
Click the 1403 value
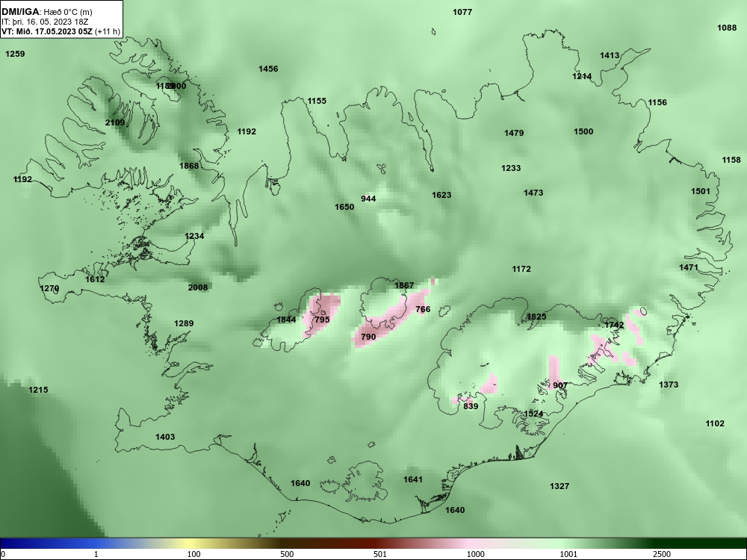(165, 437)
